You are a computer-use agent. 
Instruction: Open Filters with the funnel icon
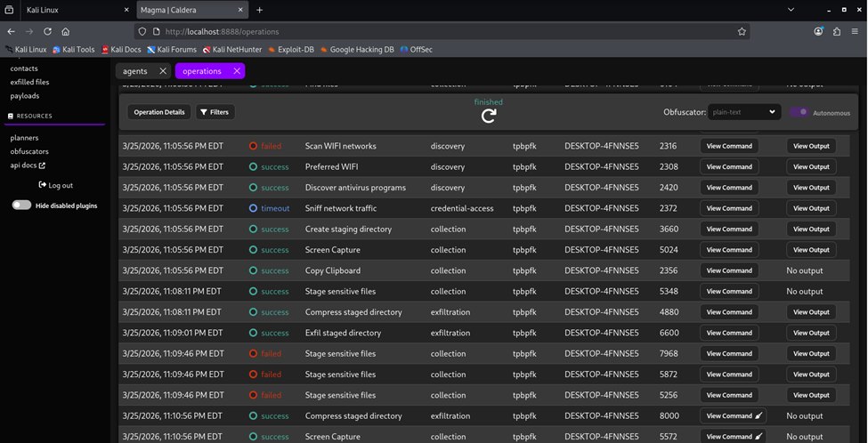point(214,112)
